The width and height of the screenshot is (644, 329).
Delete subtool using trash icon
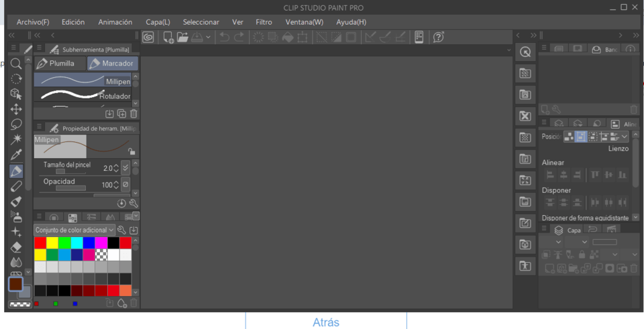[x=133, y=115]
